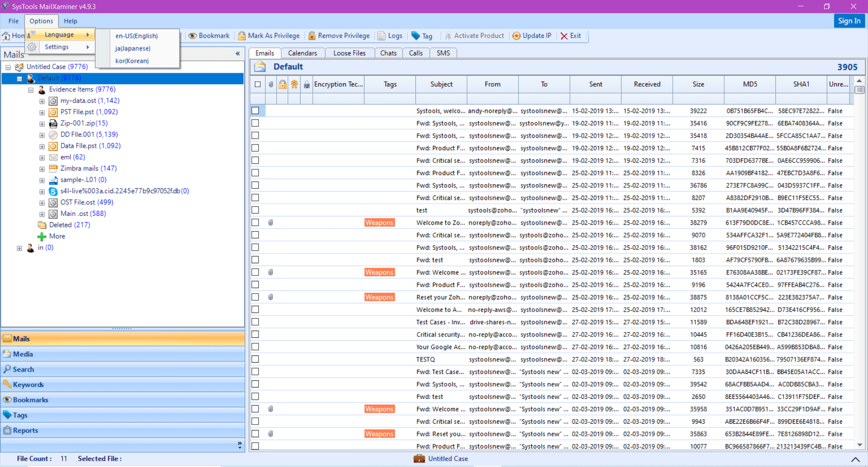
Task: Click the Update IP icon
Action: [516, 36]
